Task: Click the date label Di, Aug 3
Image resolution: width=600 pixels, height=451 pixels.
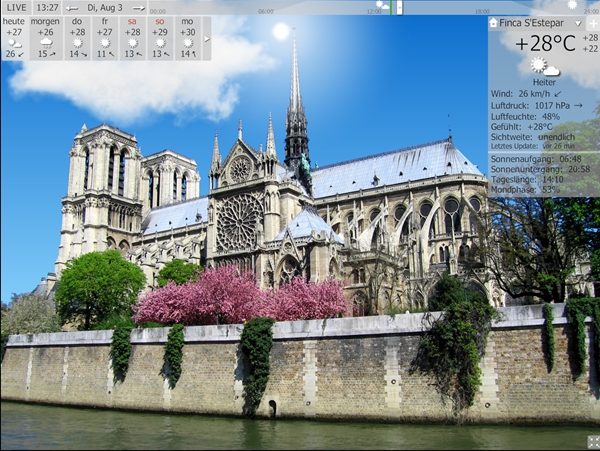Action: (105, 8)
